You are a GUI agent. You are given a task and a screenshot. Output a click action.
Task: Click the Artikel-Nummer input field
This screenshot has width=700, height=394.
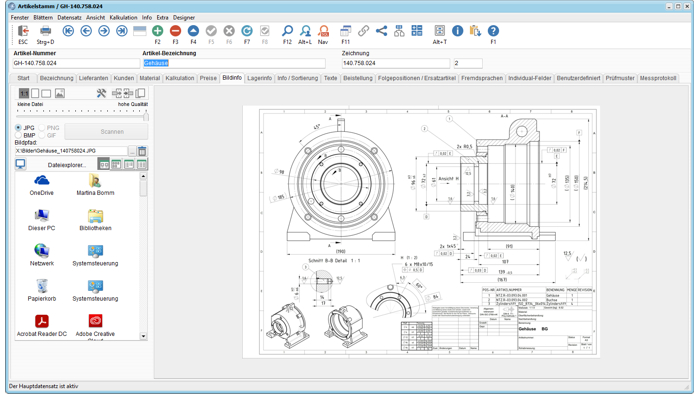point(76,63)
